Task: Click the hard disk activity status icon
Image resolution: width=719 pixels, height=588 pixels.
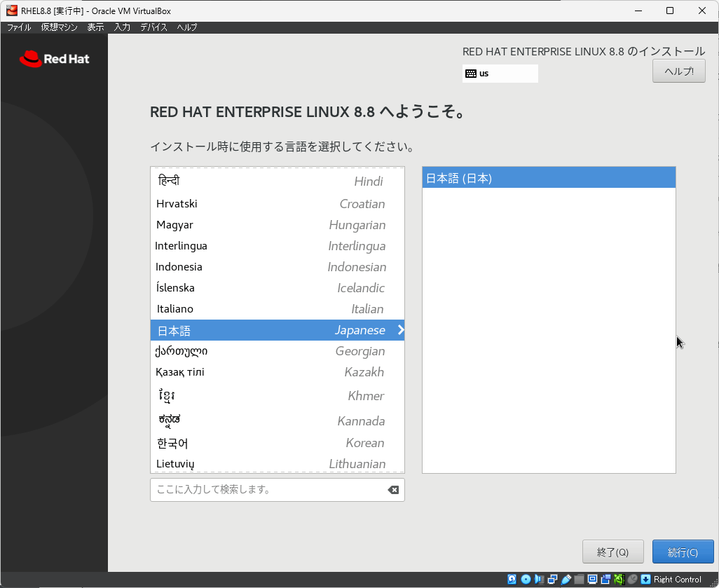Action: [x=512, y=580]
